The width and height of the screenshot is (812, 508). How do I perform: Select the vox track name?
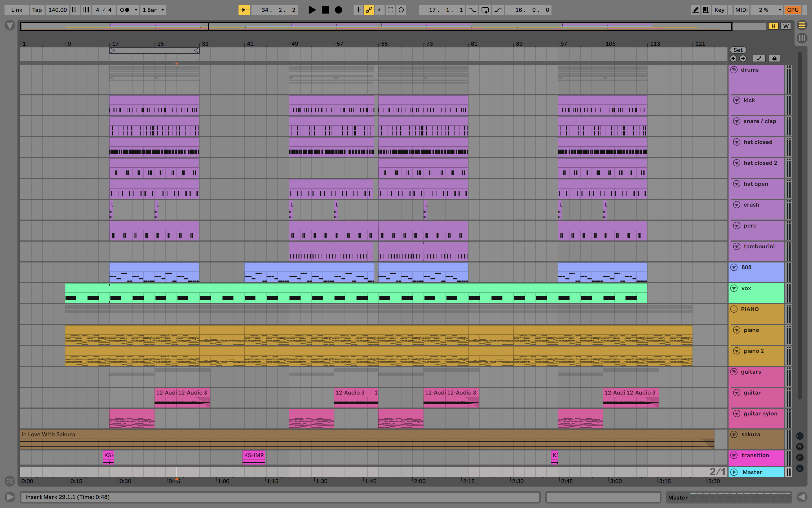[x=746, y=288]
